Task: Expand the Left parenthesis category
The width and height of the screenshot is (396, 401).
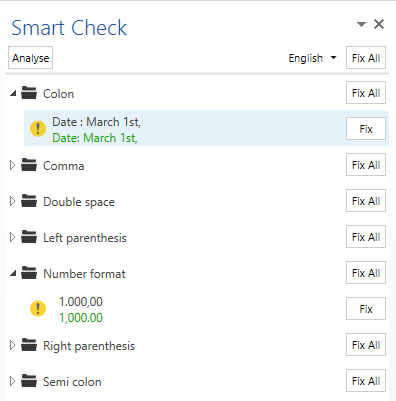Action: pos(12,237)
